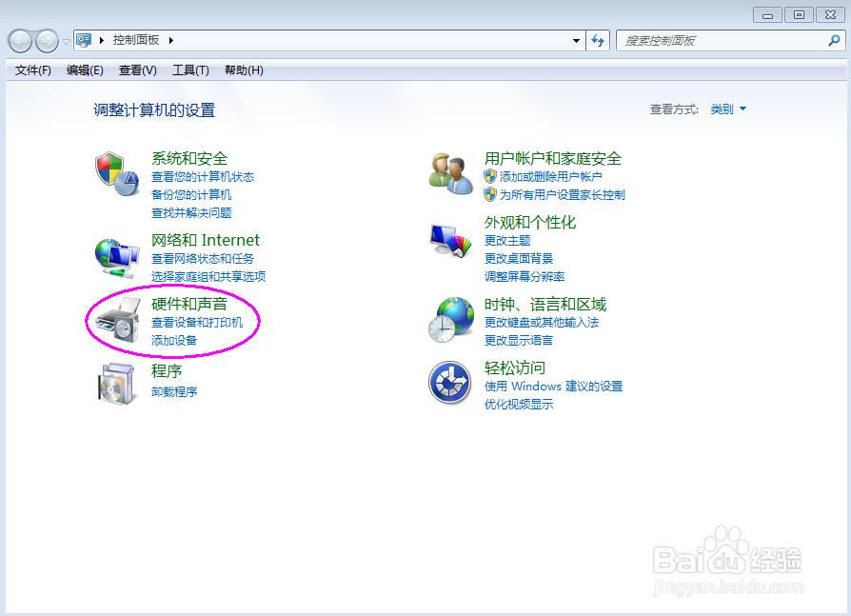Click 优化视频显示 link

[x=519, y=405]
